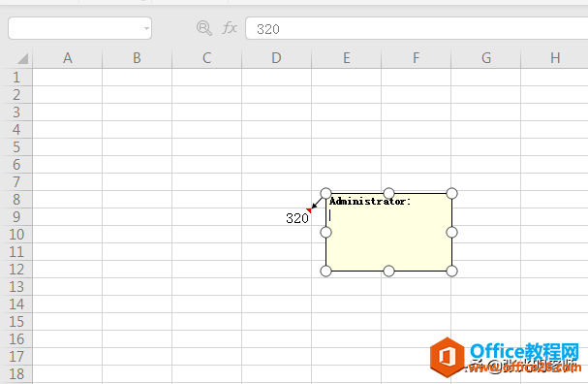Viewport: 588px width, 384px height.
Task: Click cell A14
Action: coord(68,304)
